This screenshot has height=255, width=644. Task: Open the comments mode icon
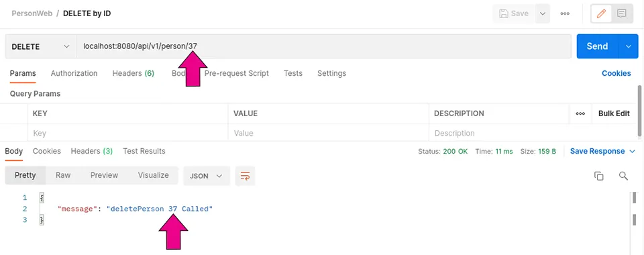(622, 13)
